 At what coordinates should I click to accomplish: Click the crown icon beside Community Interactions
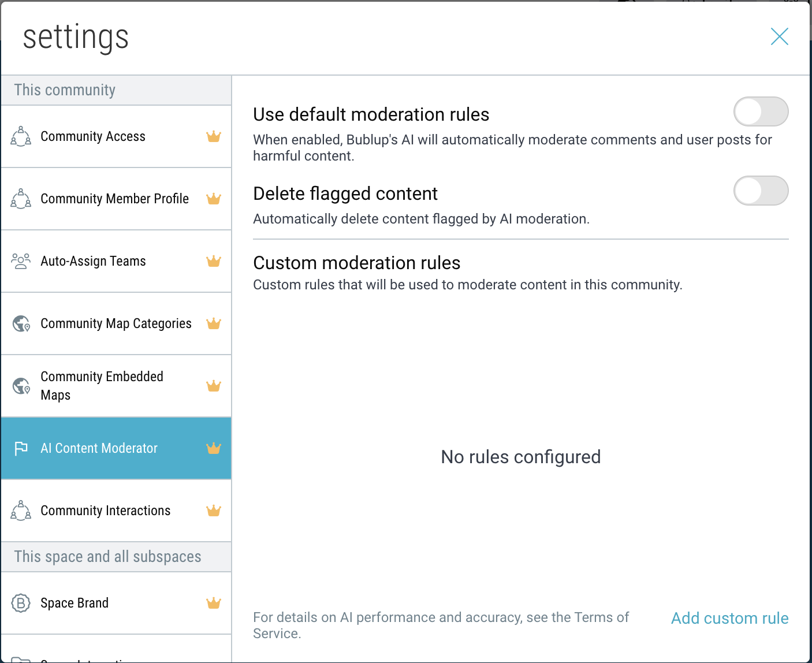click(x=214, y=511)
